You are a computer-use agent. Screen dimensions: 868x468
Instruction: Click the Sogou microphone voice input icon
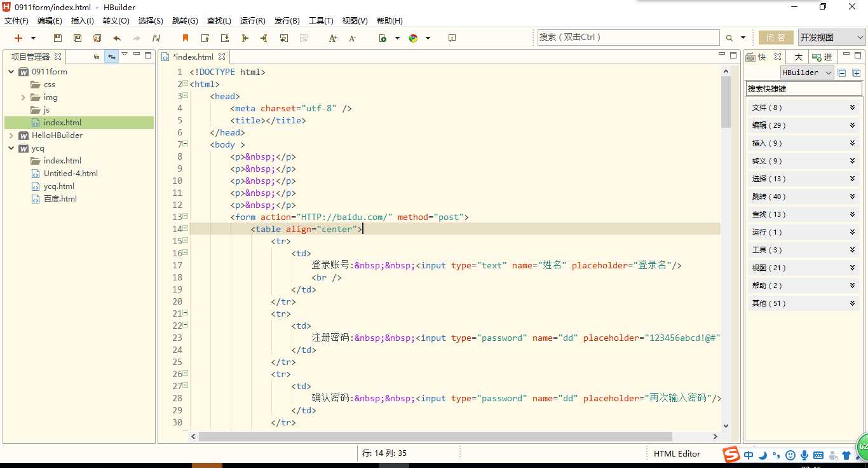[x=804, y=455]
